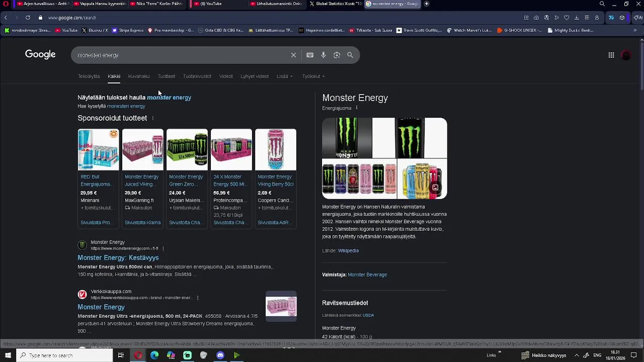The height and width of the screenshot is (362, 644).
Task: Click corrected query 'monster energy' link
Action: point(169,98)
